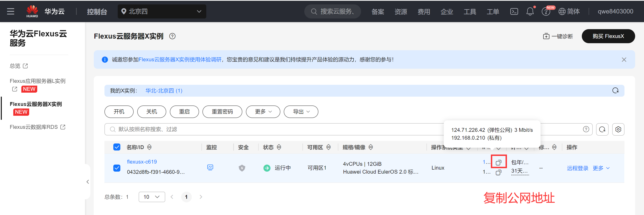The height and width of the screenshot is (215, 644).
Task: Click the 开机 power-on button
Action: (x=119, y=112)
